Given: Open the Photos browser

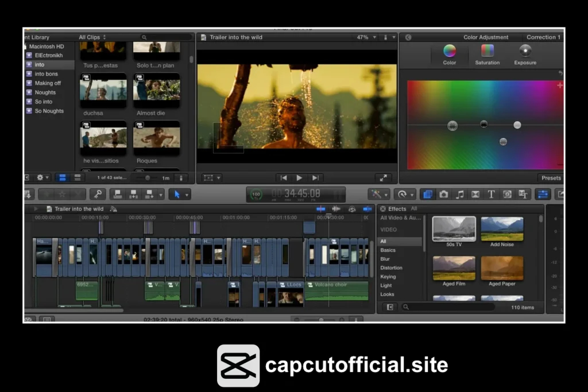Looking at the screenshot, I should (443, 194).
